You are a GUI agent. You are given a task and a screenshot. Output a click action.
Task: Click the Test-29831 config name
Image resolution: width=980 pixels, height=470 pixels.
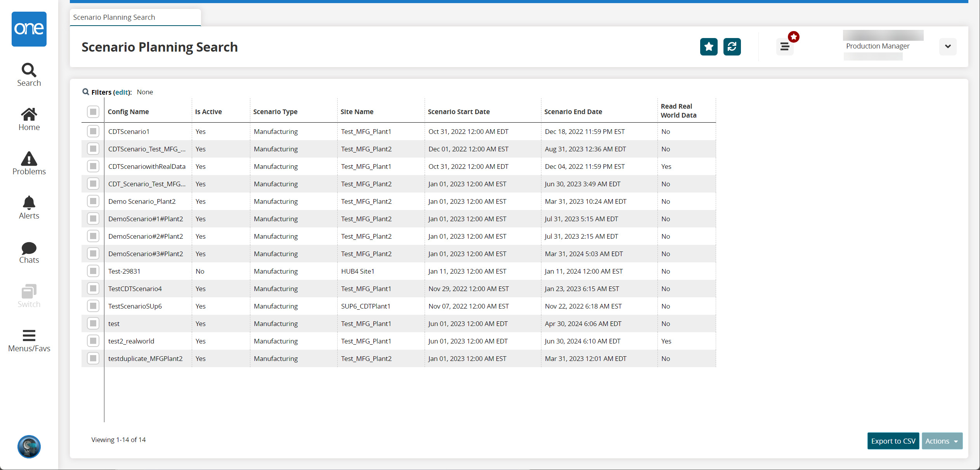point(124,271)
